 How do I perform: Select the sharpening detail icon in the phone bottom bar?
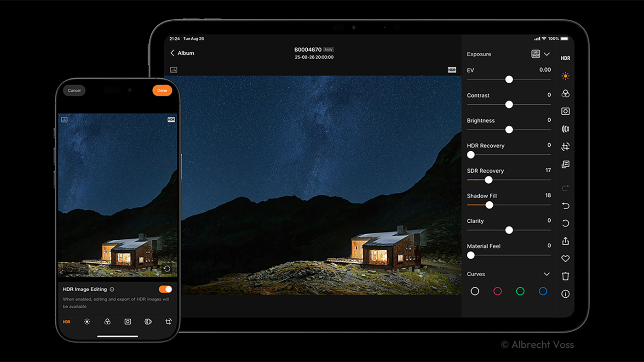(x=148, y=322)
